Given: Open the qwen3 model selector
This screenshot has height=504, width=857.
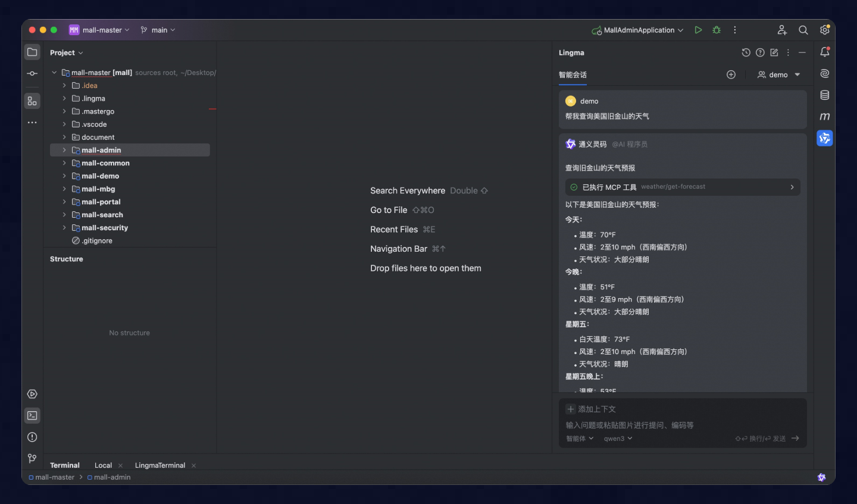Looking at the screenshot, I should pos(617,439).
